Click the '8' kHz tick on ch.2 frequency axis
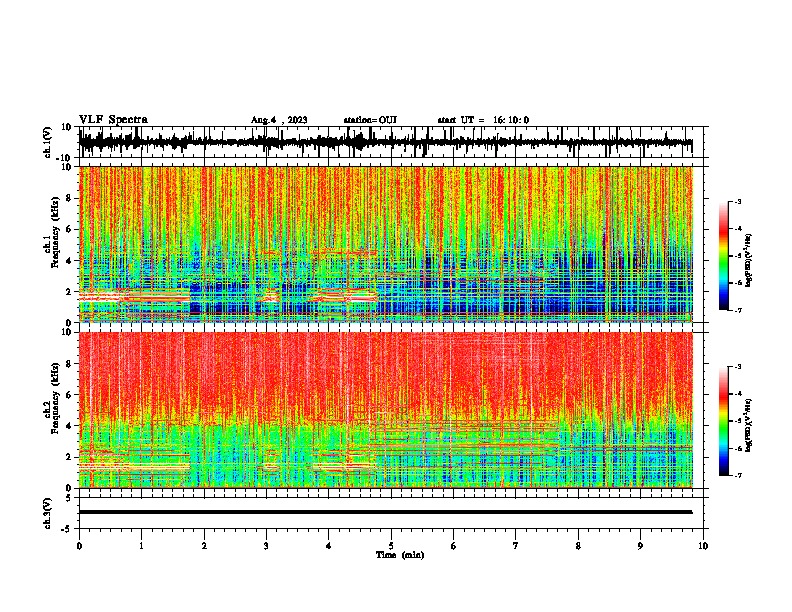Image resolution: width=792 pixels, height=612 pixels. click(70, 364)
